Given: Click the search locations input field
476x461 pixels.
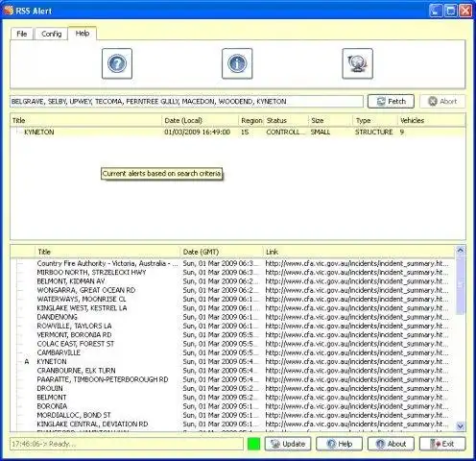Looking at the screenshot, I should coord(186,102).
